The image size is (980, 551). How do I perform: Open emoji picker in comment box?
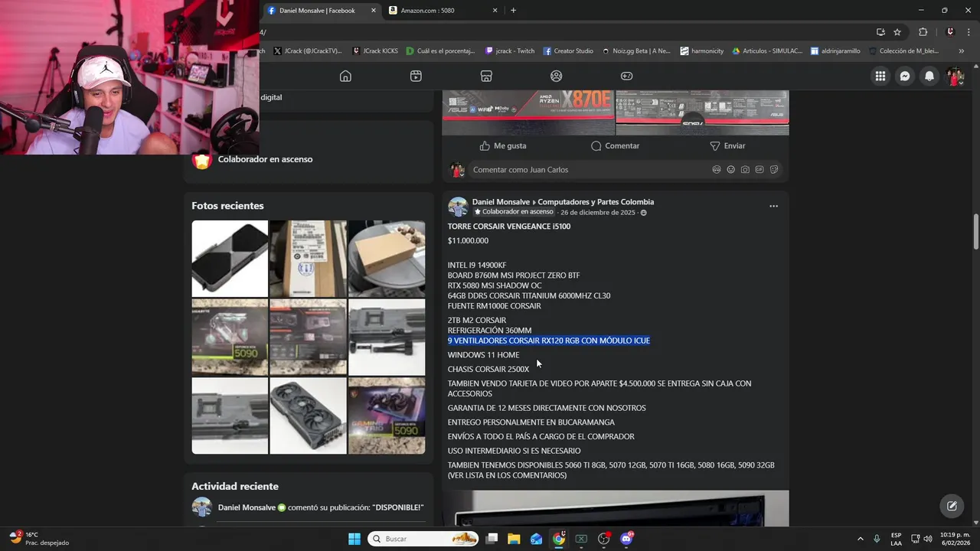[x=731, y=170]
